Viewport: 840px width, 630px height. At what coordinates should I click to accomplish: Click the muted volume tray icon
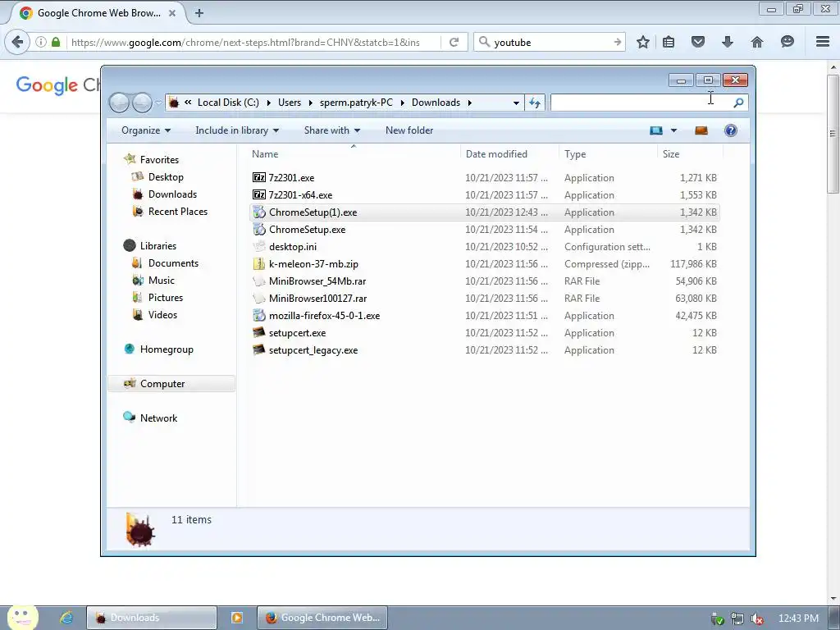[x=757, y=619]
